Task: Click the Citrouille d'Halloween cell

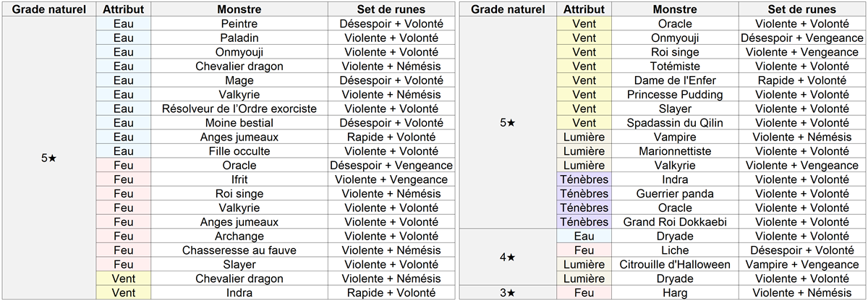Action: (x=675, y=264)
